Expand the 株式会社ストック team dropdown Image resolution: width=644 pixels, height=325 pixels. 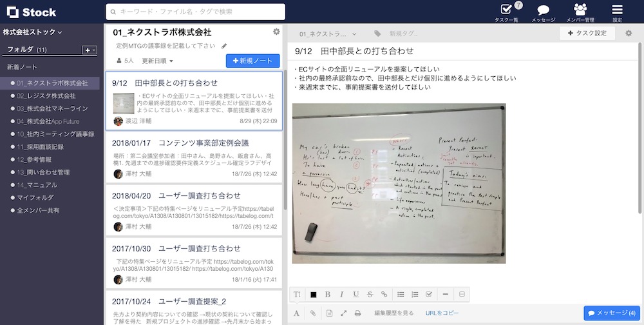(x=32, y=32)
